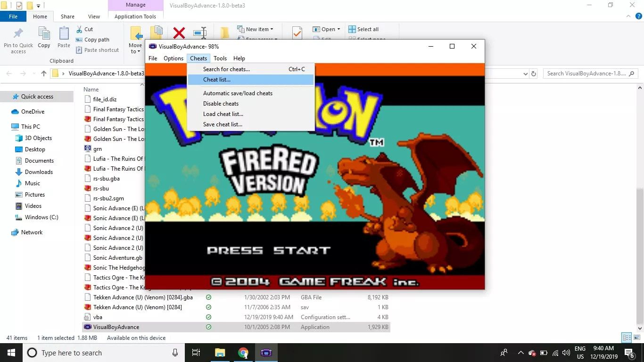This screenshot has height=362, width=644.
Task: Open Downloads in navigation pane
Action: pyautogui.click(x=39, y=172)
